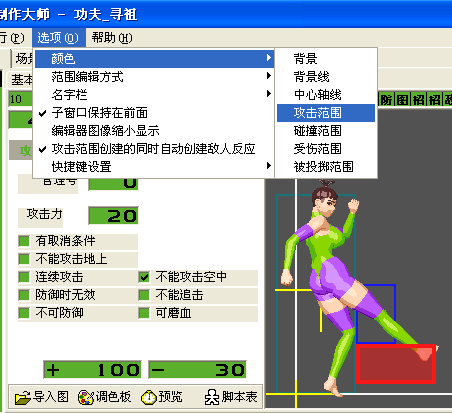Open 范围编辑方式 submenu item
The height and width of the screenshot is (413, 452).
pos(154,77)
